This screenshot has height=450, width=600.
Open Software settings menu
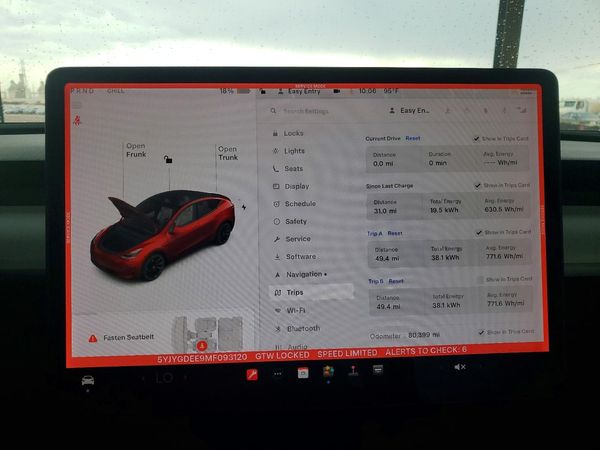pyautogui.click(x=300, y=257)
